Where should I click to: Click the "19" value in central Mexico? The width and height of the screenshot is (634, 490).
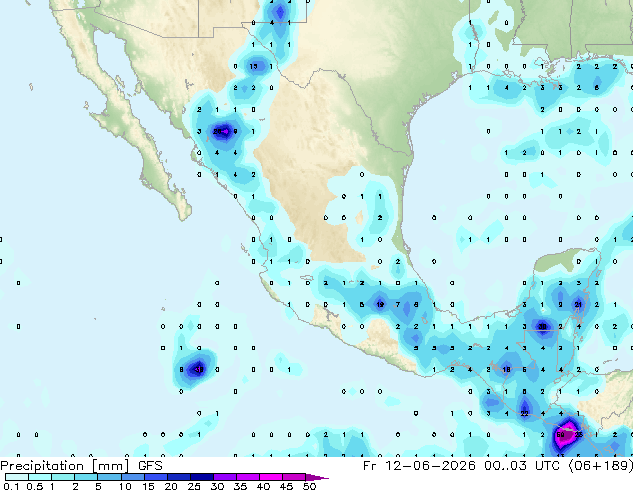pos(380,304)
